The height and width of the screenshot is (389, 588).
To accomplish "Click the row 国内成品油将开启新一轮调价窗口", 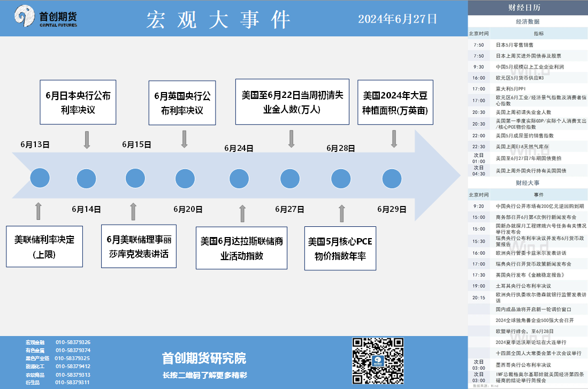I will [x=528, y=309].
